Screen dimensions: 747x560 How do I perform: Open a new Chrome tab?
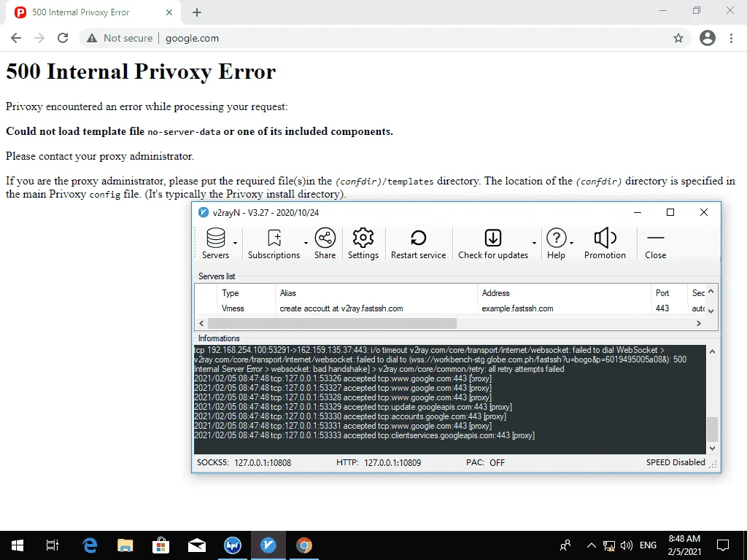pos(197,12)
